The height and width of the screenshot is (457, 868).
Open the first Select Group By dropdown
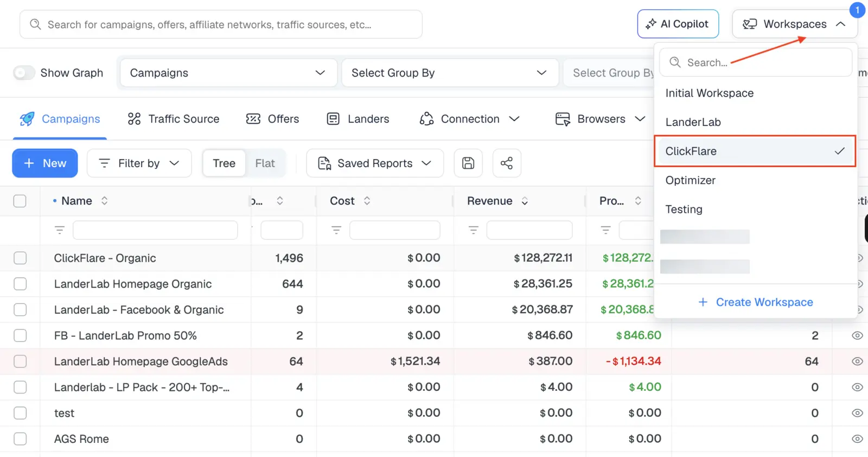click(x=450, y=73)
